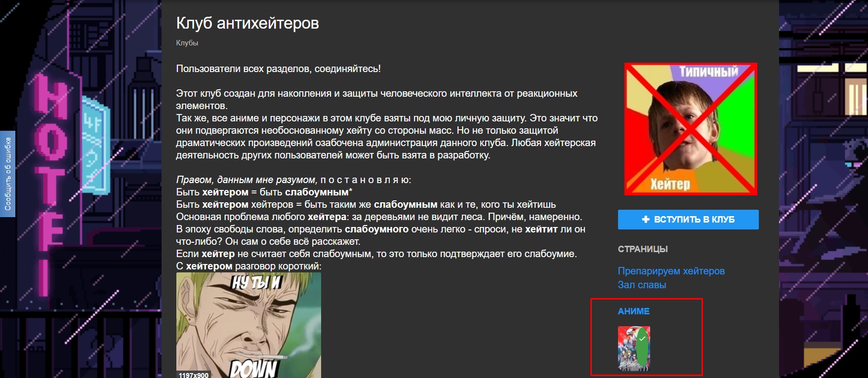Image resolution: width=868 pixels, height=378 pixels.
Task: Click the line "С хейтером разговор короткий:"
Action: tap(248, 266)
